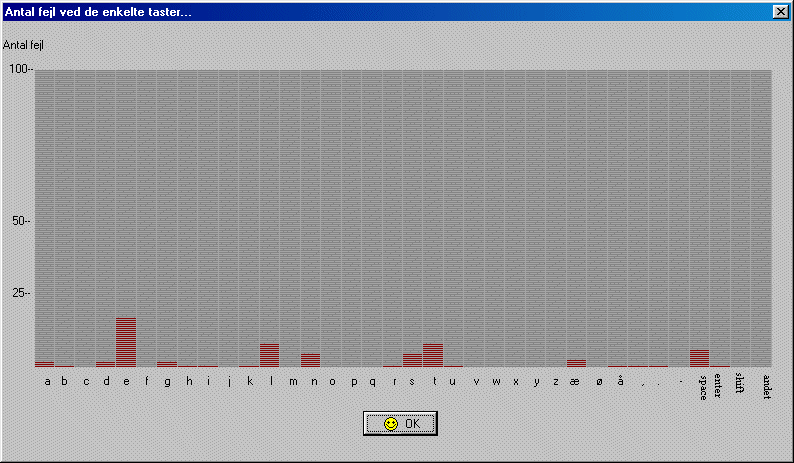This screenshot has height=463, width=794.
Task: Select the red bar for letter n
Action: point(310,360)
